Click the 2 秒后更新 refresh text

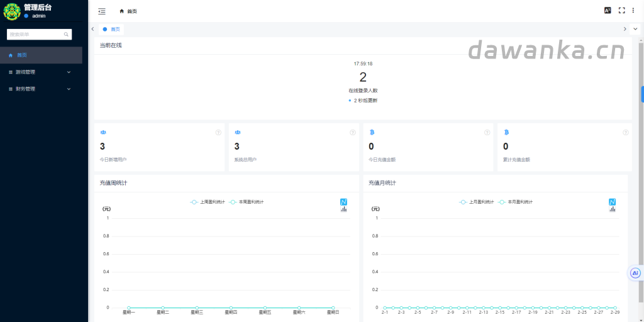point(365,101)
